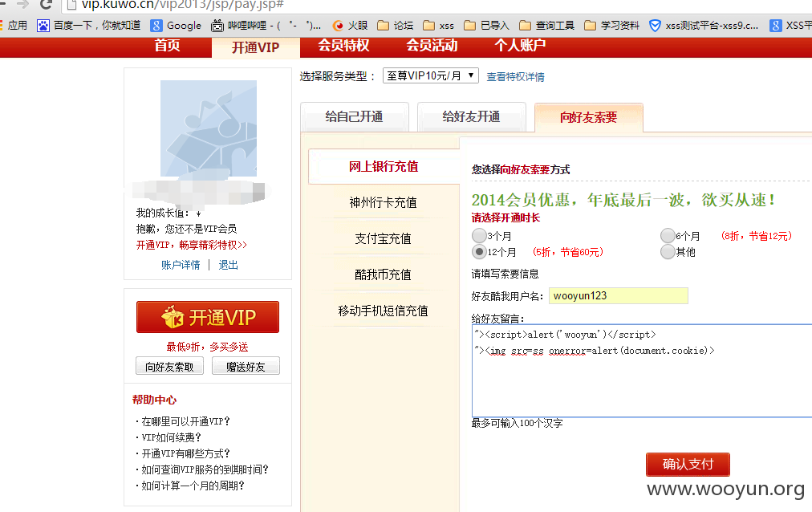Image resolution: width=812 pixels, height=512 pixels.
Task: Open the 开通VIP nav tab
Action: 255,47
